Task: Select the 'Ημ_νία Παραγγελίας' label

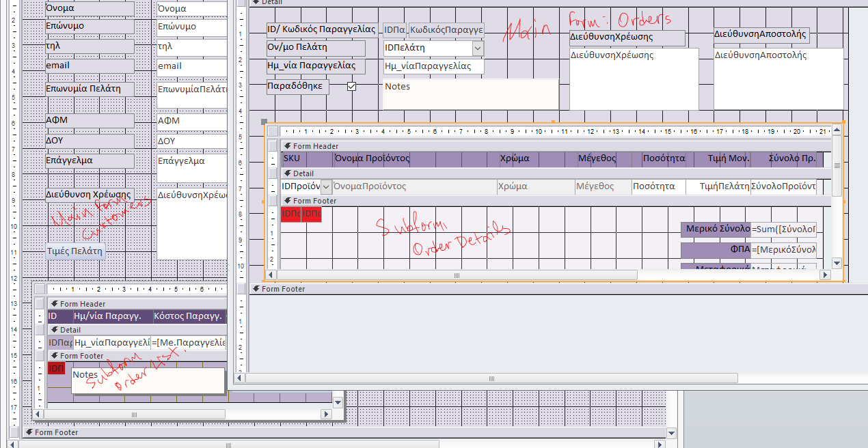Action: pyautogui.click(x=316, y=66)
